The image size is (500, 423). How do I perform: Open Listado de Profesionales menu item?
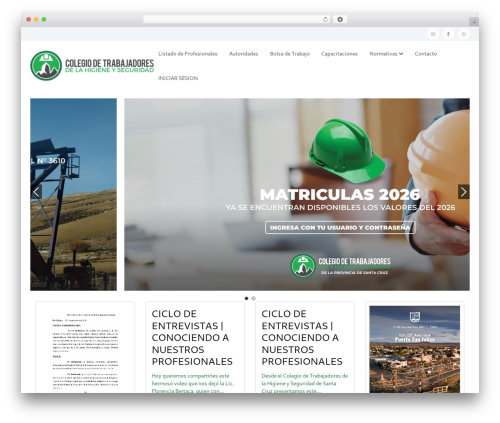(x=188, y=54)
